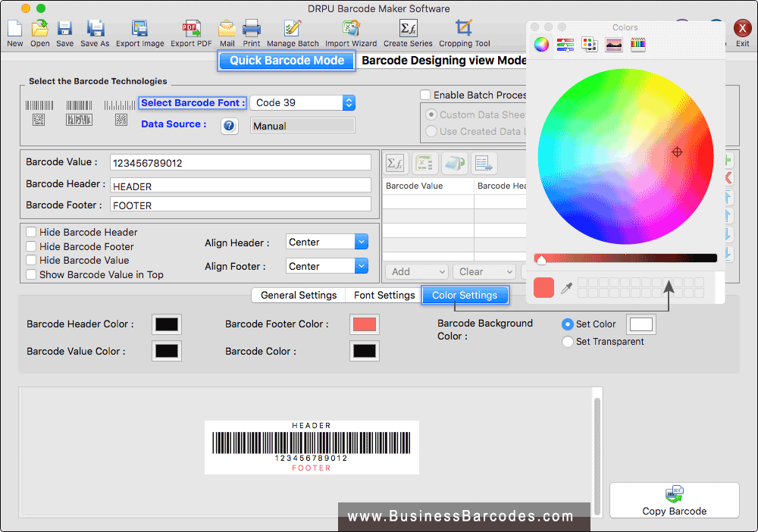
Task: Open the Add dropdown
Action: pyautogui.click(x=417, y=271)
